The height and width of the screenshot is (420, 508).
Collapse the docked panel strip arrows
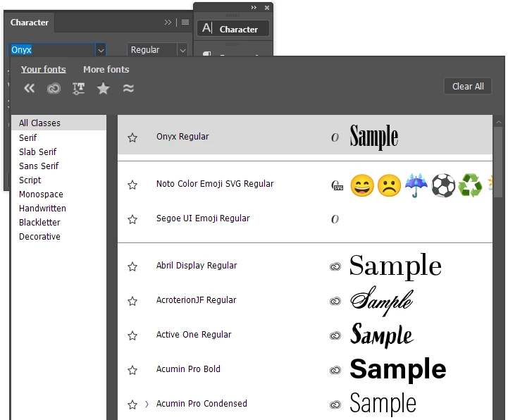click(x=254, y=8)
